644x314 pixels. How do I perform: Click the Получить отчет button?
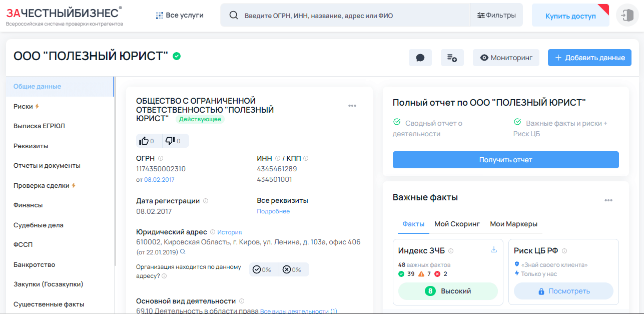pyautogui.click(x=505, y=159)
